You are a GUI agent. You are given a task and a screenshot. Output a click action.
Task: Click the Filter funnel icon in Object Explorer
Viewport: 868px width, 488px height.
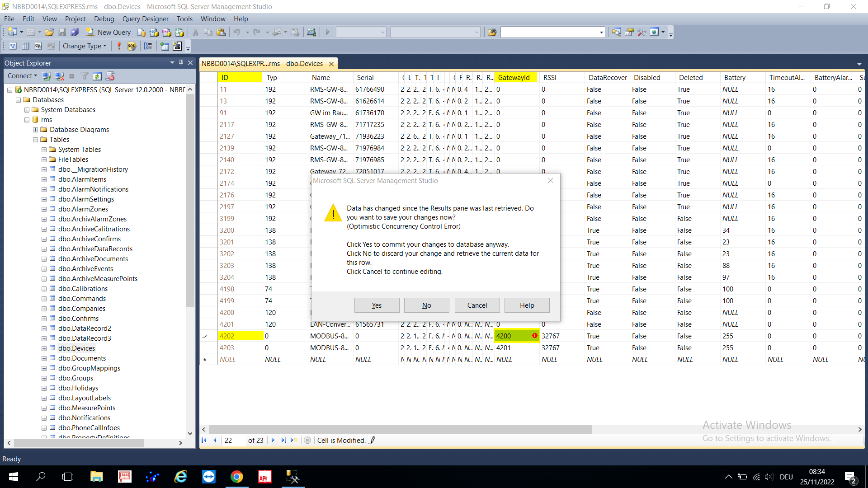[x=85, y=76]
